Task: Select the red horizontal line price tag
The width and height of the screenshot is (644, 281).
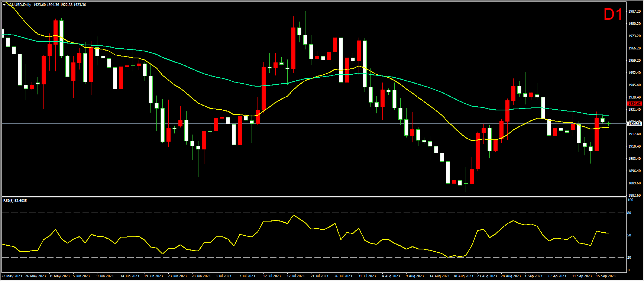Action: [634, 104]
